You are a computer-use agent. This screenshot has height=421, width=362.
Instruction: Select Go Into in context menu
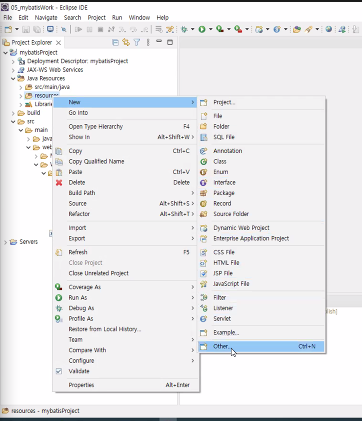pyautogui.click(x=126, y=113)
